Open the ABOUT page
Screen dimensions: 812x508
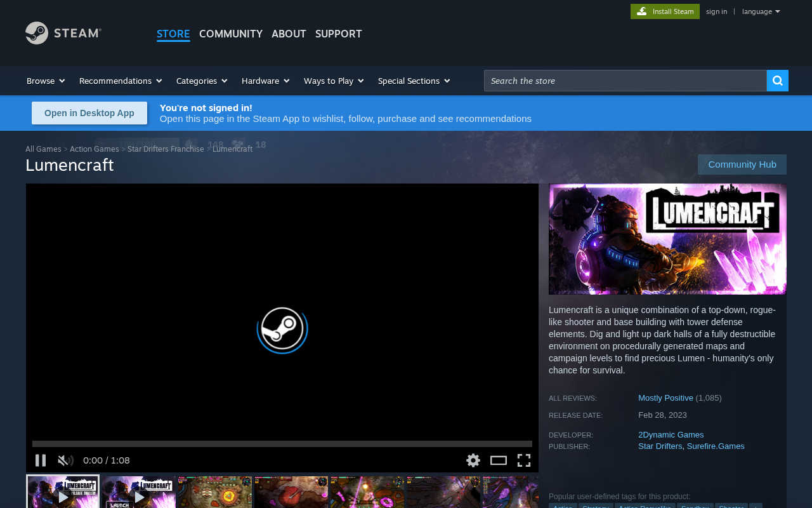289,34
